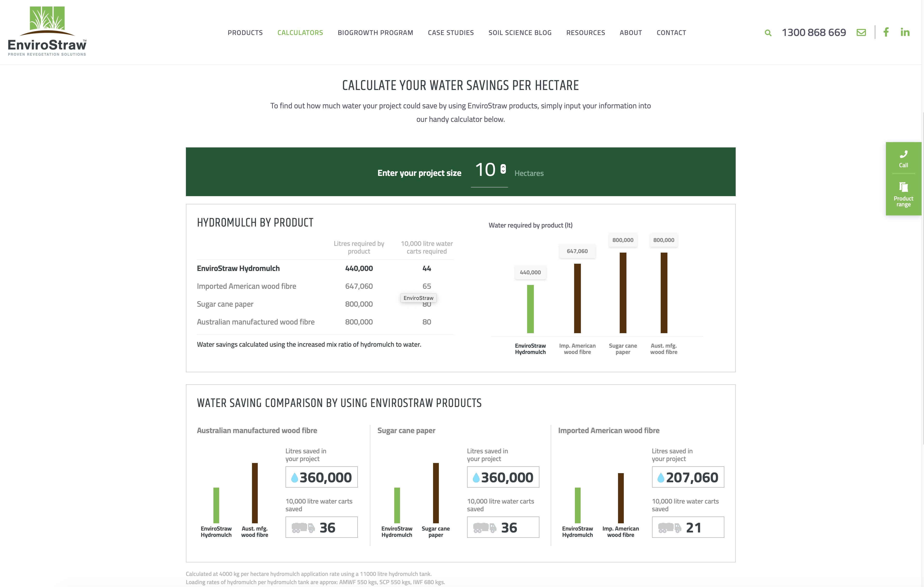Open the Products menu
Screen dimensions: 924x587
tap(245, 33)
